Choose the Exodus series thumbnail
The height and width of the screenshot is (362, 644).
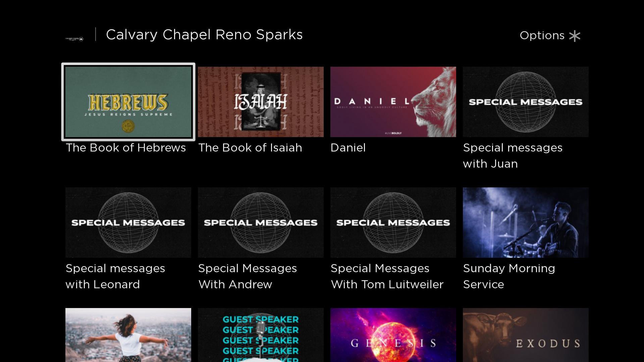pyautogui.click(x=526, y=335)
